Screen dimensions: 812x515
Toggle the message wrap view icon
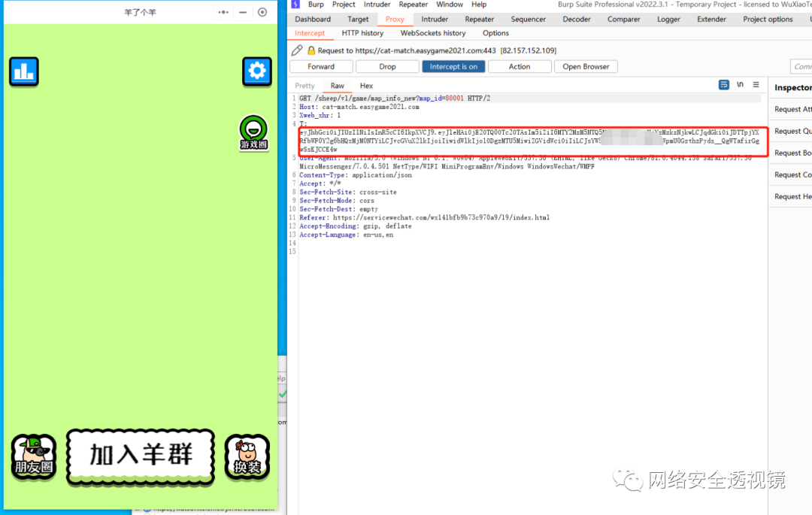pos(724,84)
